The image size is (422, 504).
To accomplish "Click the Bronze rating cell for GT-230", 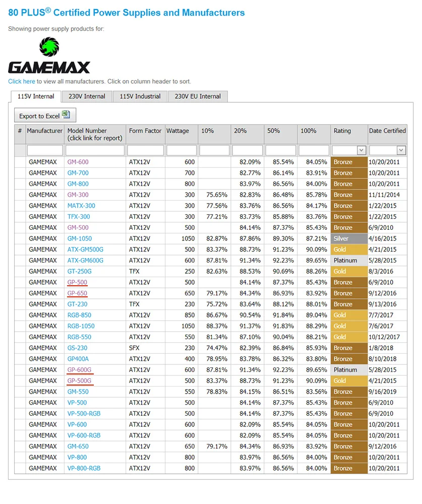I will (x=349, y=304).
